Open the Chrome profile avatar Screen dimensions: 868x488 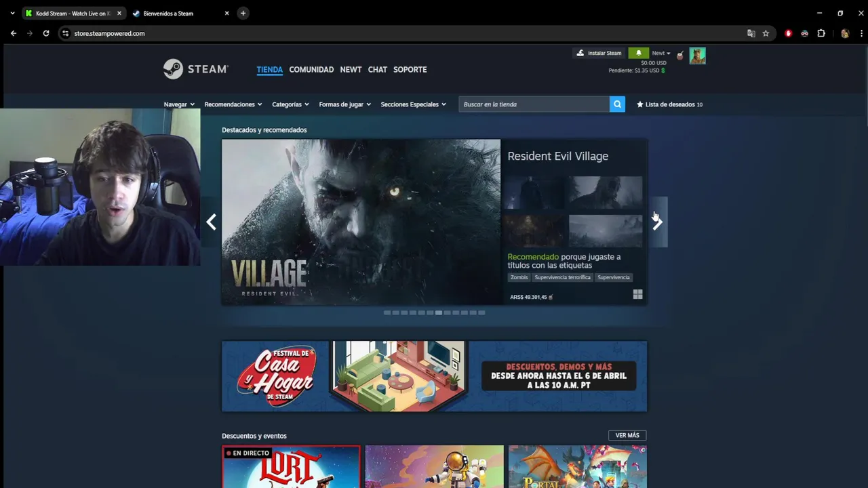click(844, 33)
